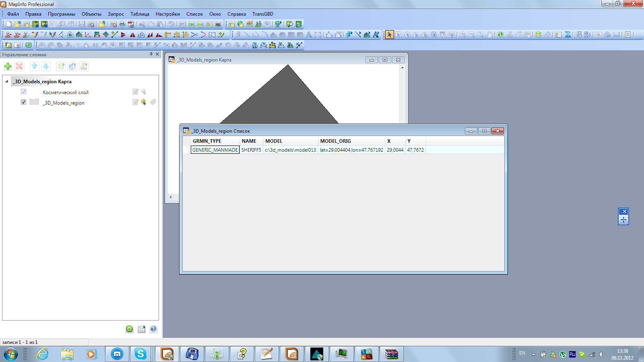Toggle selectable icon for _3D_Models_region layer
Viewport: 644px width, 362px height.
click(143, 102)
